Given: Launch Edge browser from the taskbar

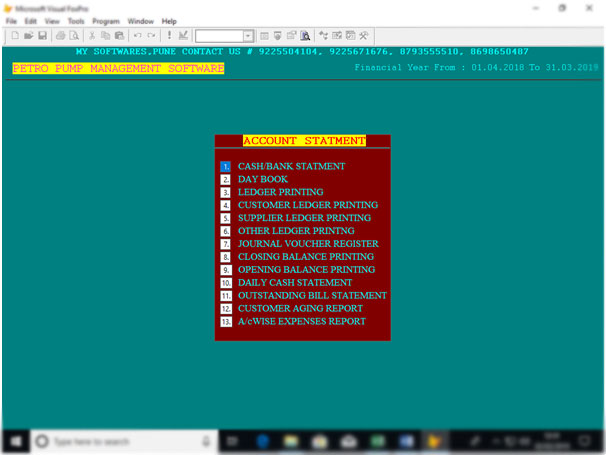Looking at the screenshot, I should pyautogui.click(x=263, y=441).
